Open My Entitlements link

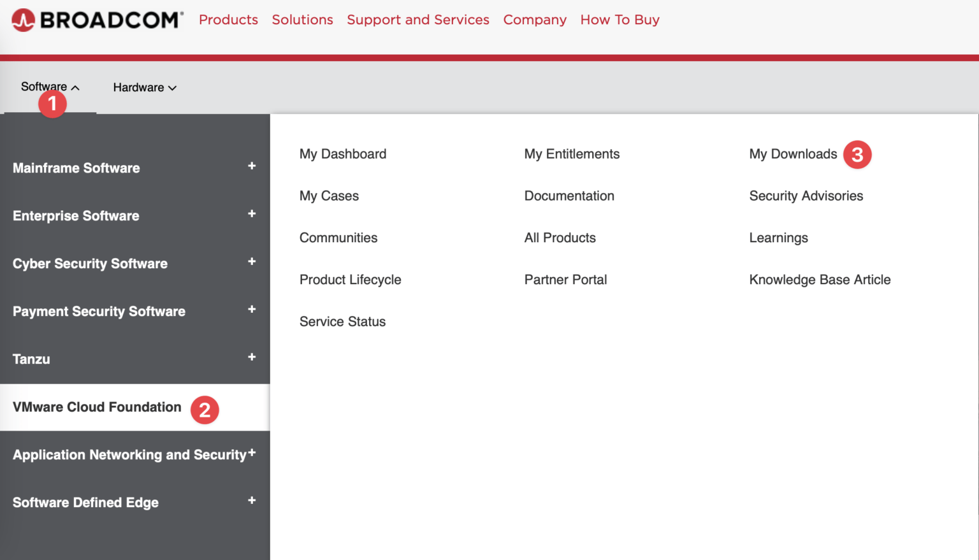pos(572,154)
